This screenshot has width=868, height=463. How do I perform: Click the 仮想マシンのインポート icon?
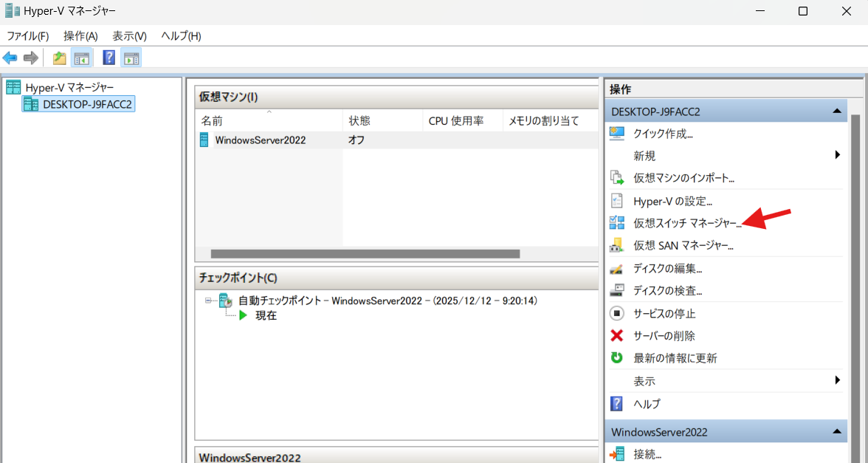pos(617,178)
